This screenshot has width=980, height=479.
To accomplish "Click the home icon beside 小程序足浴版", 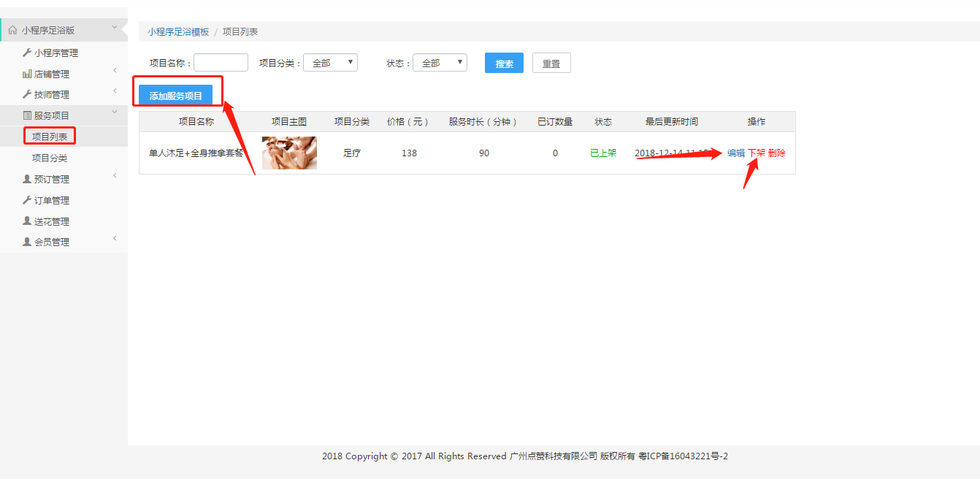I will [x=12, y=31].
